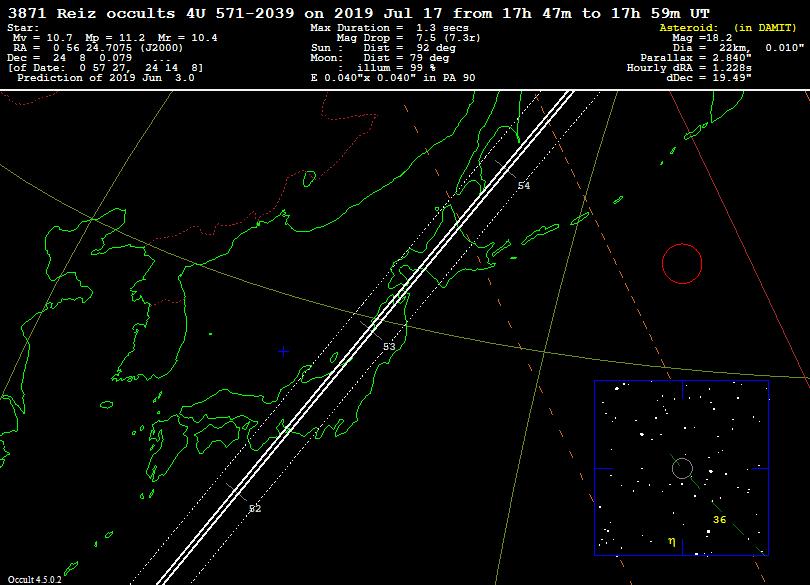Click the red circle marker on the map
Screen dimensions: 810x585
point(682,264)
